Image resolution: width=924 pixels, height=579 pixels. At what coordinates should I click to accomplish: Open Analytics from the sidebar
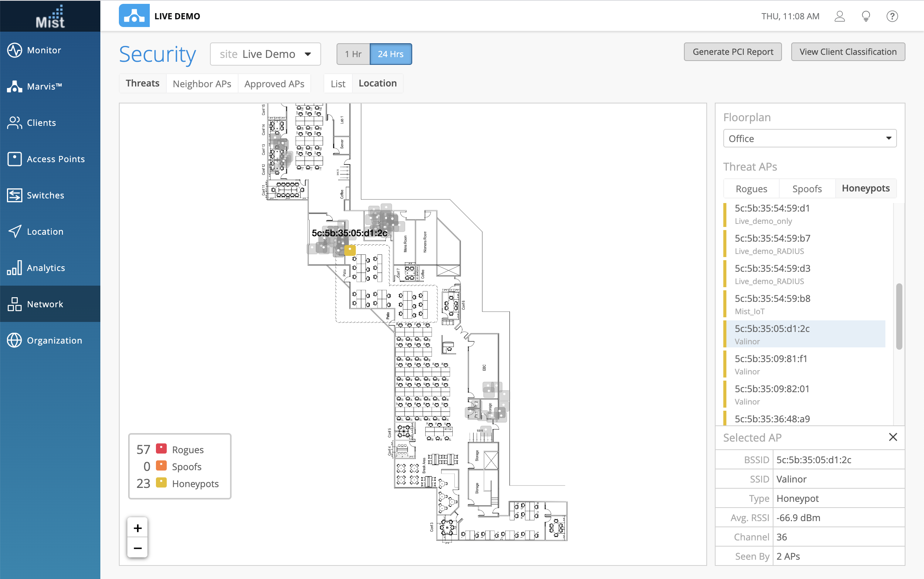click(46, 268)
